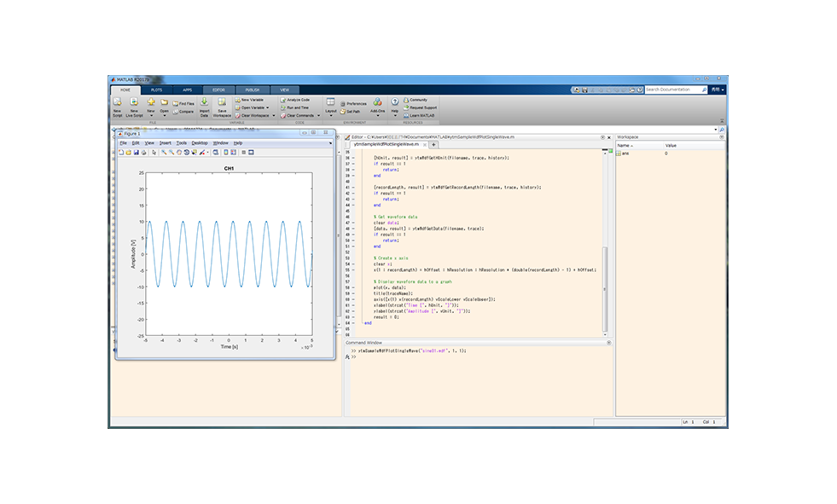Select the Zoom In tool in Figure 1
This screenshot has height=504, width=837.
(x=164, y=152)
